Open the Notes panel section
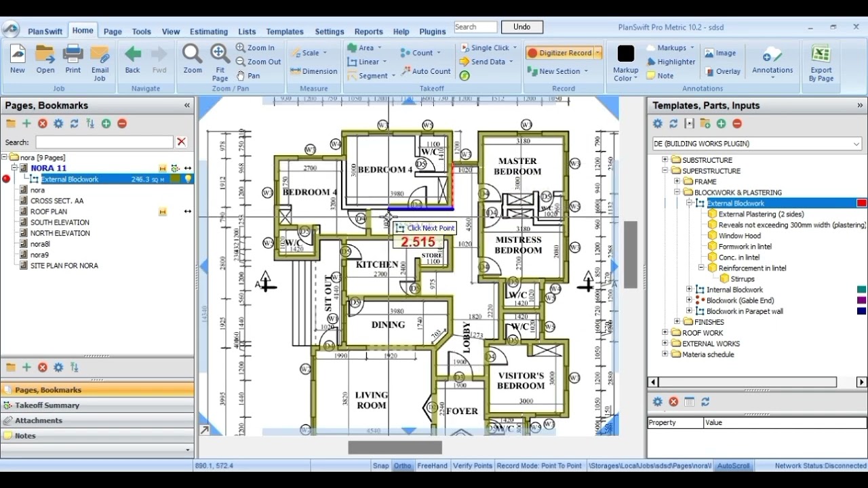 tap(97, 436)
